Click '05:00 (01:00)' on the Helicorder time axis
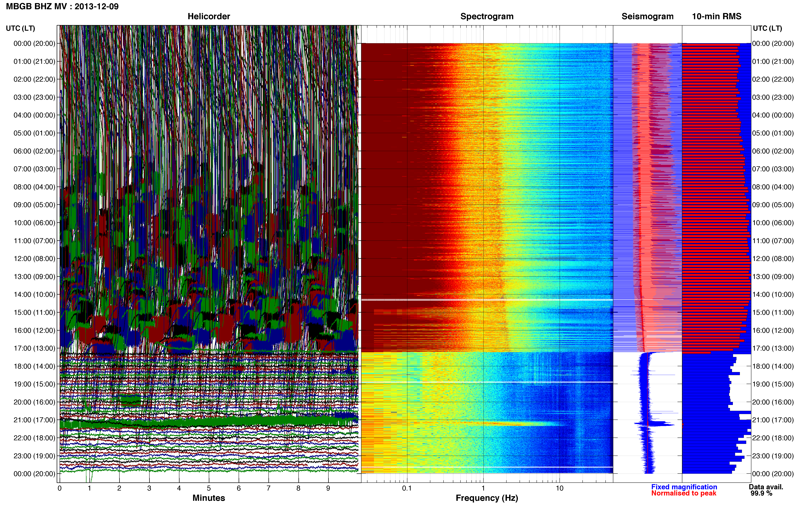 click(x=34, y=133)
